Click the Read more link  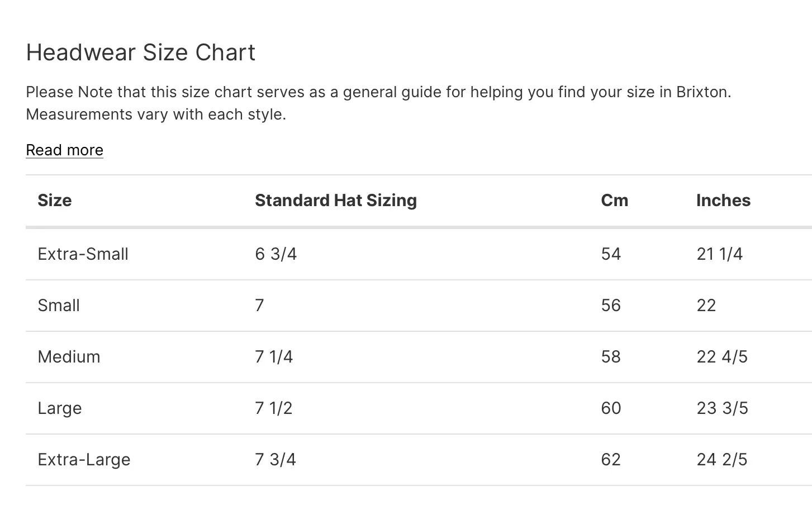tap(64, 150)
